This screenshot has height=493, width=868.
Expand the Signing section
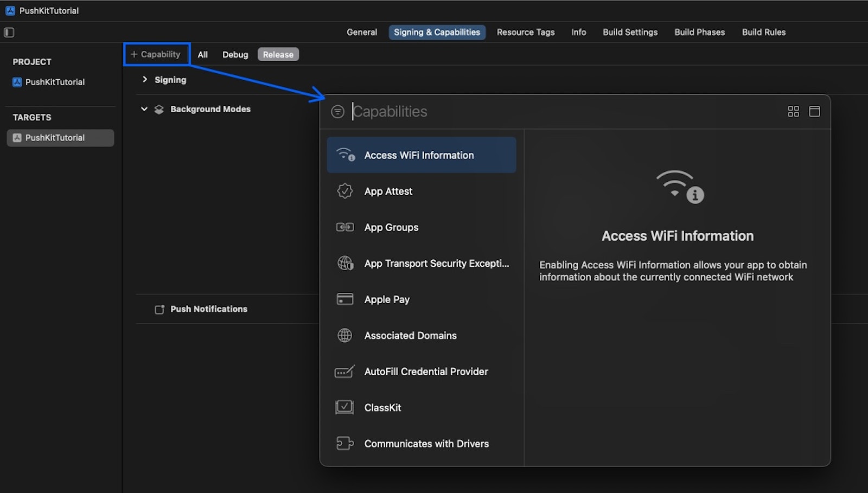(145, 80)
